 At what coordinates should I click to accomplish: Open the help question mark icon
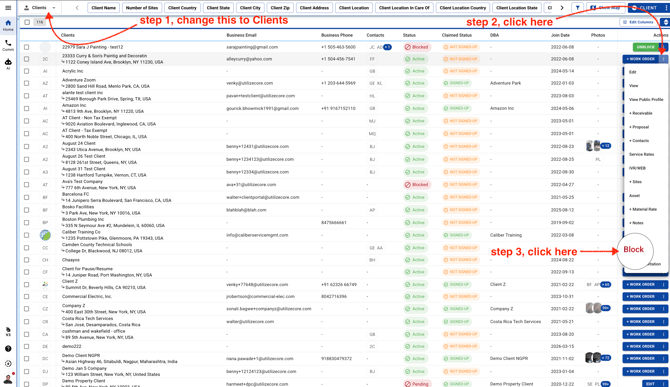[8, 349]
